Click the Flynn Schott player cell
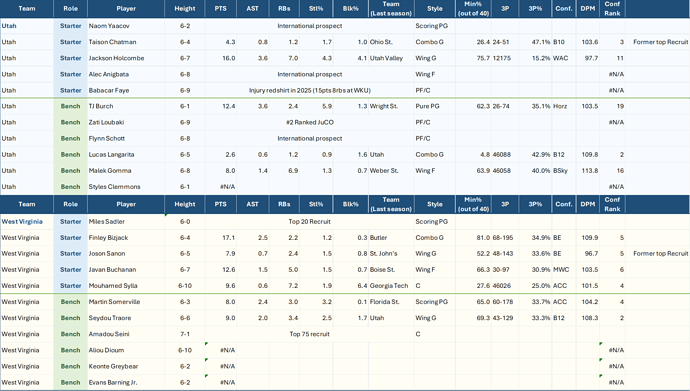Image resolution: width=690 pixels, height=391 pixels. (x=126, y=139)
